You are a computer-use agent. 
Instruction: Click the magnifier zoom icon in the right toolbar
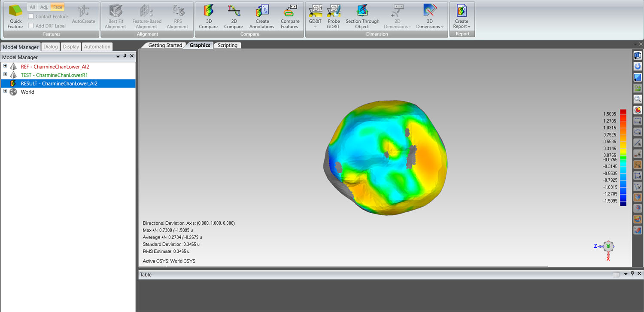pyautogui.click(x=638, y=99)
